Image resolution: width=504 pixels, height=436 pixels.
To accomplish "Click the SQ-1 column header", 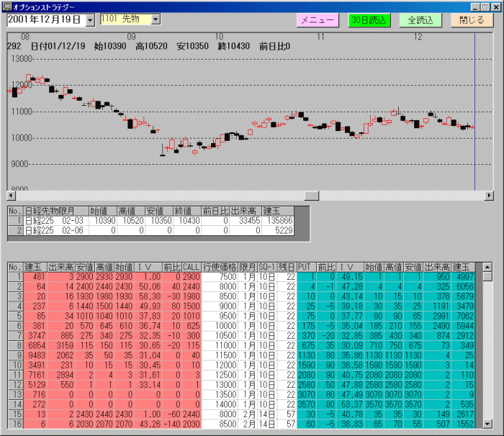I will [267, 267].
